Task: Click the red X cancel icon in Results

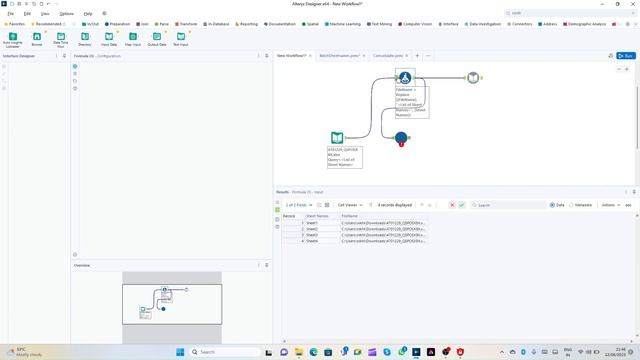Action: click(452, 205)
